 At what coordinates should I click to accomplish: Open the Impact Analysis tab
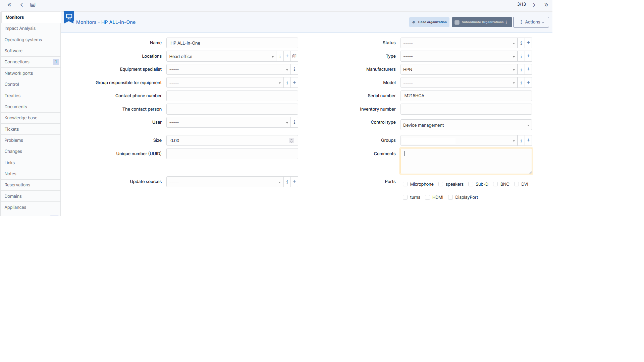click(x=30, y=28)
